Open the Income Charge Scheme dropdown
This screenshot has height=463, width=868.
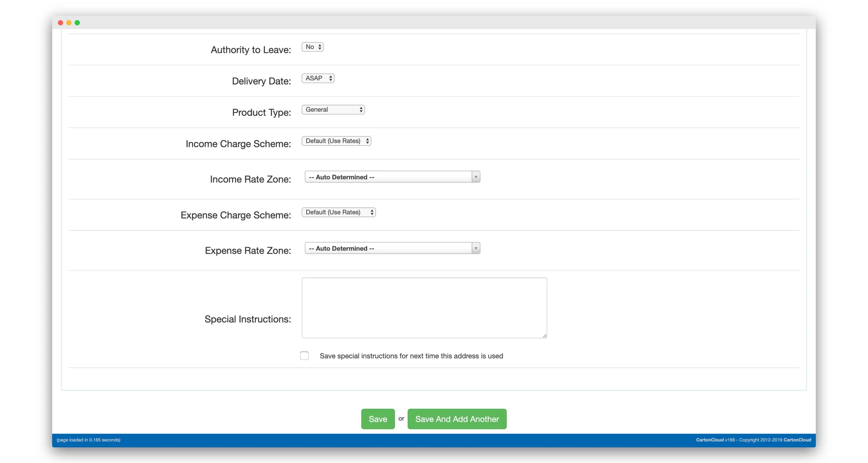[x=336, y=141]
